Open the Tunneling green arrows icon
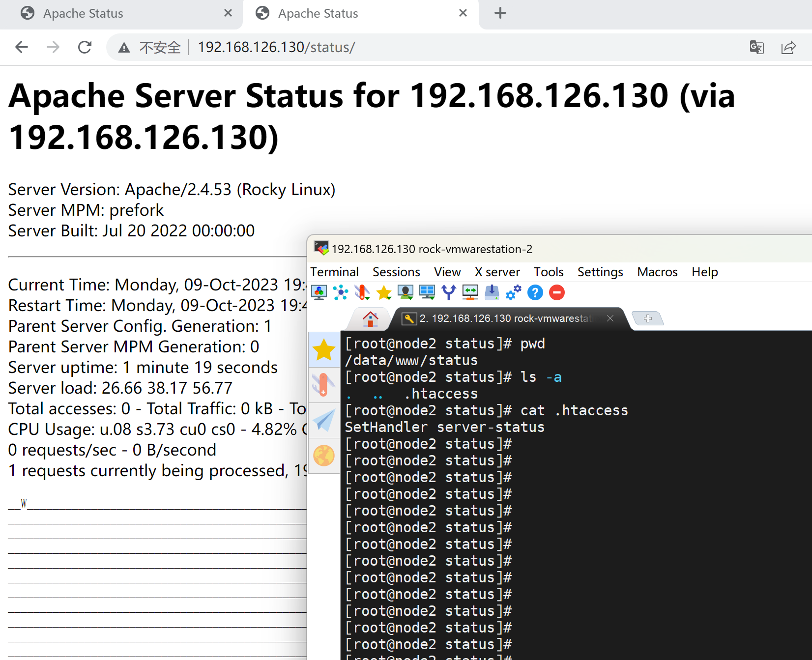The height and width of the screenshot is (660, 812). (x=470, y=292)
